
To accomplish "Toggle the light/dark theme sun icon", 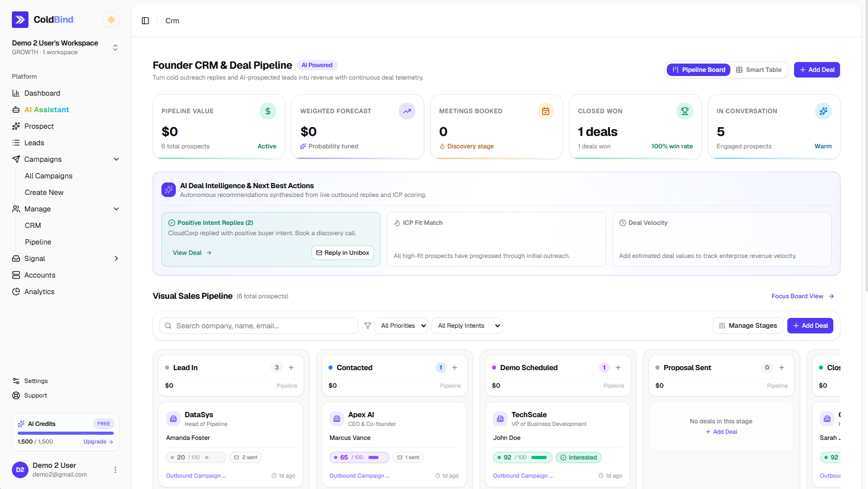I will click(x=111, y=20).
